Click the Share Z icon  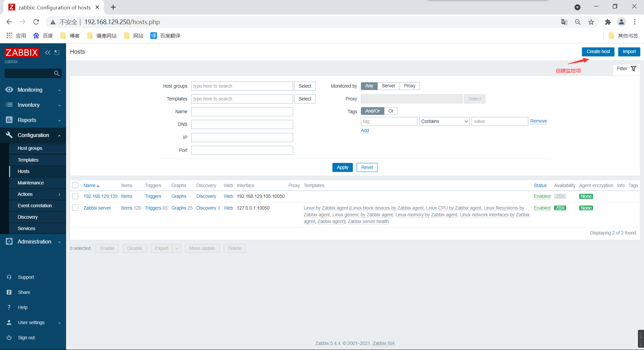pos(9,292)
